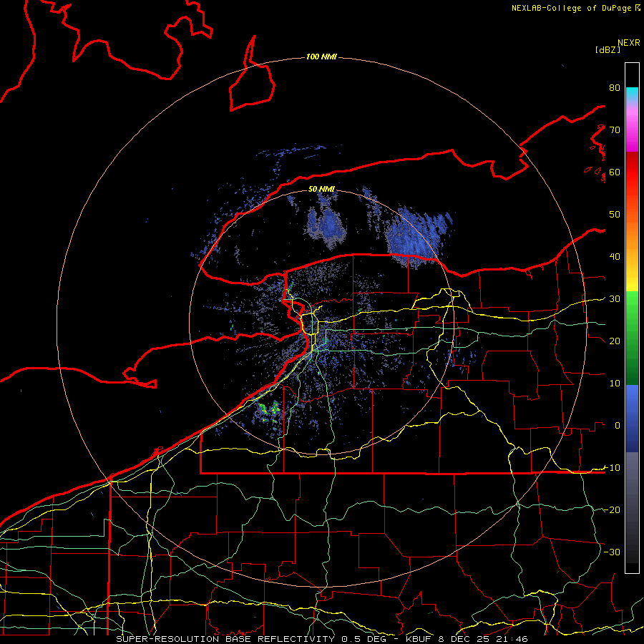
Task: Click the -20 dBZ scale value
Action: pyautogui.click(x=612, y=510)
